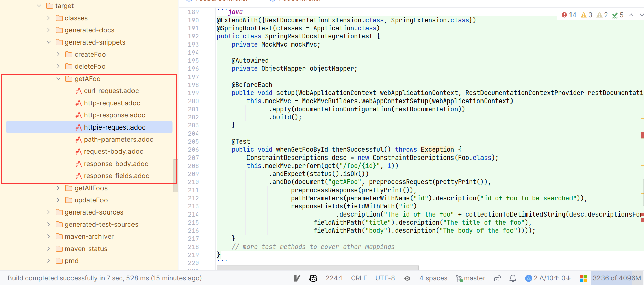The width and height of the screenshot is (644, 285).
Task: Click the curl-request.adoc file icon
Action: pos(79,91)
